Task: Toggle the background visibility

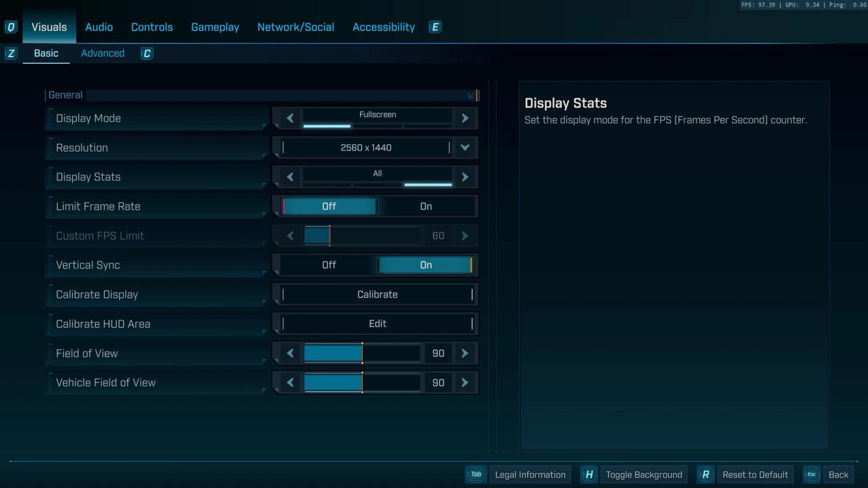Action: click(644, 474)
